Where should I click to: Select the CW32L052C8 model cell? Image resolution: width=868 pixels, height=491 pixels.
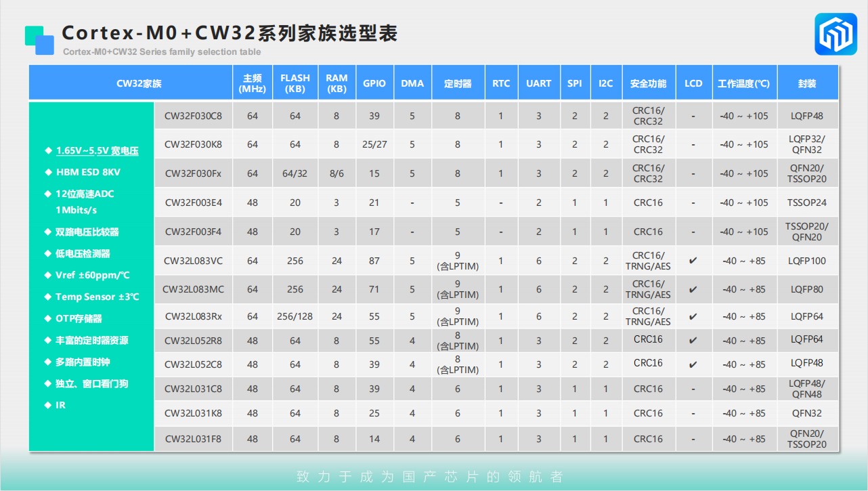[194, 364]
